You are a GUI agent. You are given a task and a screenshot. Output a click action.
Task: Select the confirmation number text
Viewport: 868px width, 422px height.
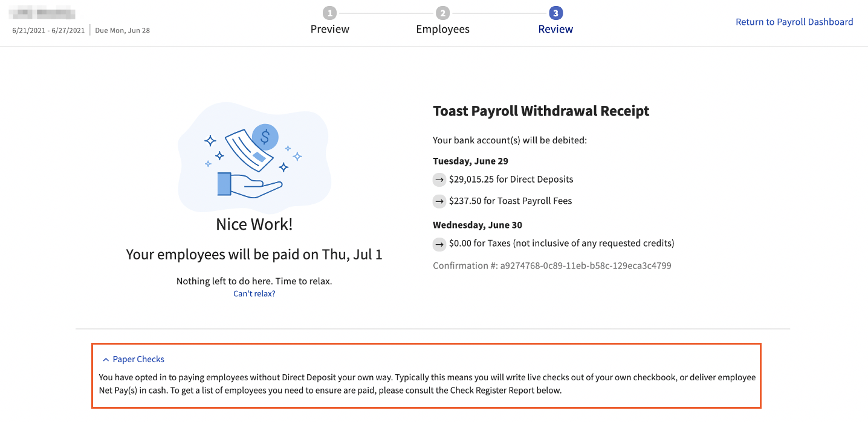coord(552,265)
